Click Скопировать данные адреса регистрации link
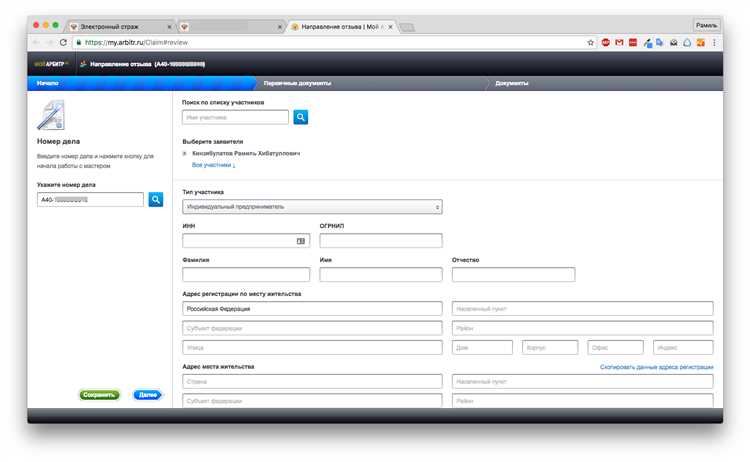The height and width of the screenshot is (462, 750). point(656,367)
